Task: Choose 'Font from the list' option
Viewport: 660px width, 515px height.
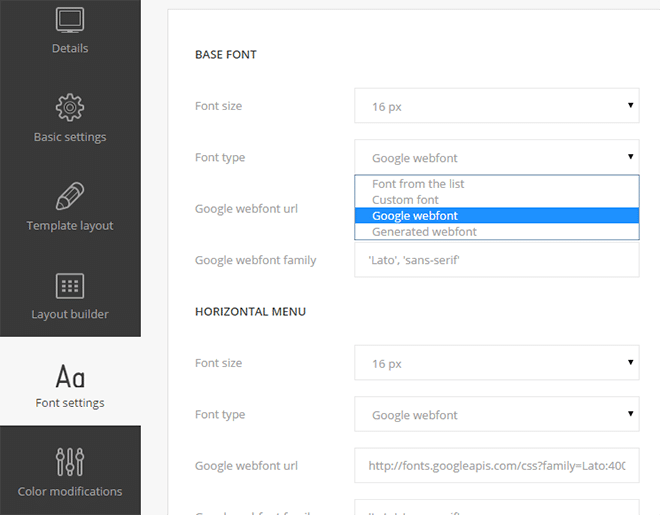Action: pos(418,184)
